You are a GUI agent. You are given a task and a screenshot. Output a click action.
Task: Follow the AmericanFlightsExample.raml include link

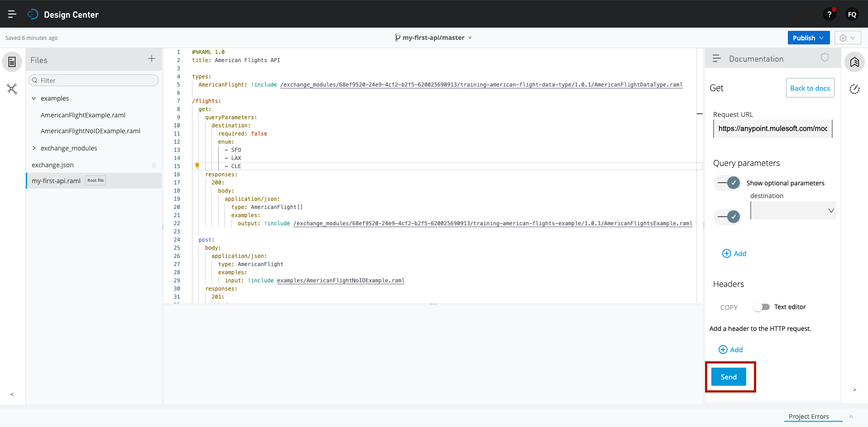(493, 223)
